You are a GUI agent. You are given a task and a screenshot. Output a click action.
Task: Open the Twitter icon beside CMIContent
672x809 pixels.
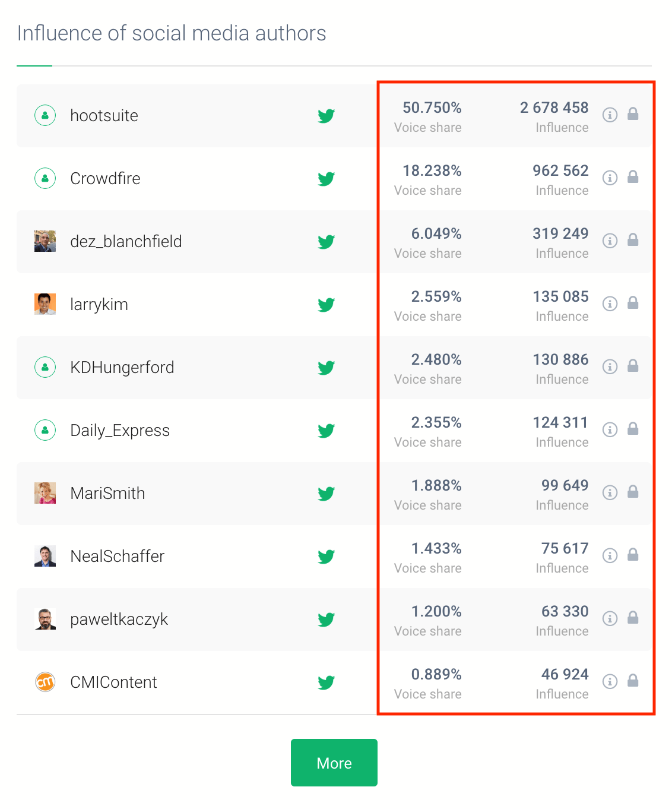tap(326, 682)
